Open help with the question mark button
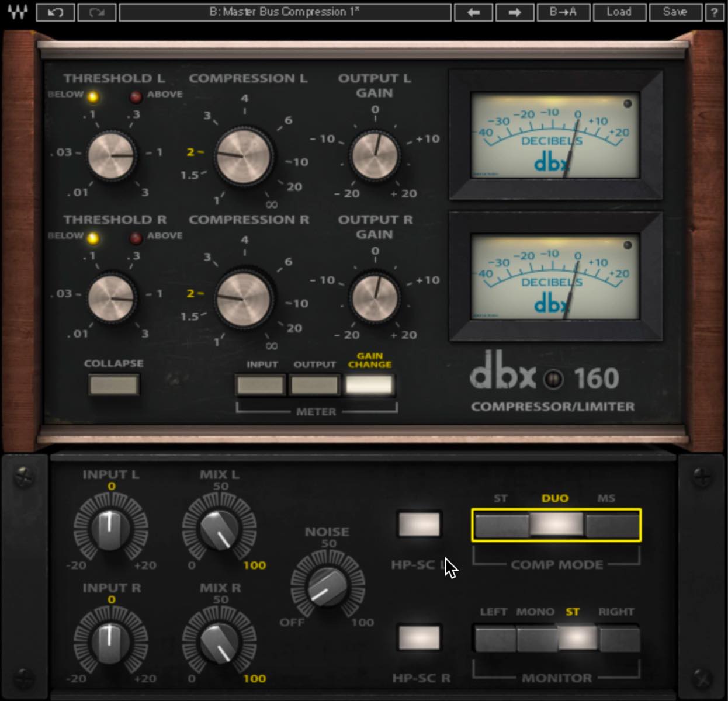This screenshot has height=701, width=728. coord(714,12)
